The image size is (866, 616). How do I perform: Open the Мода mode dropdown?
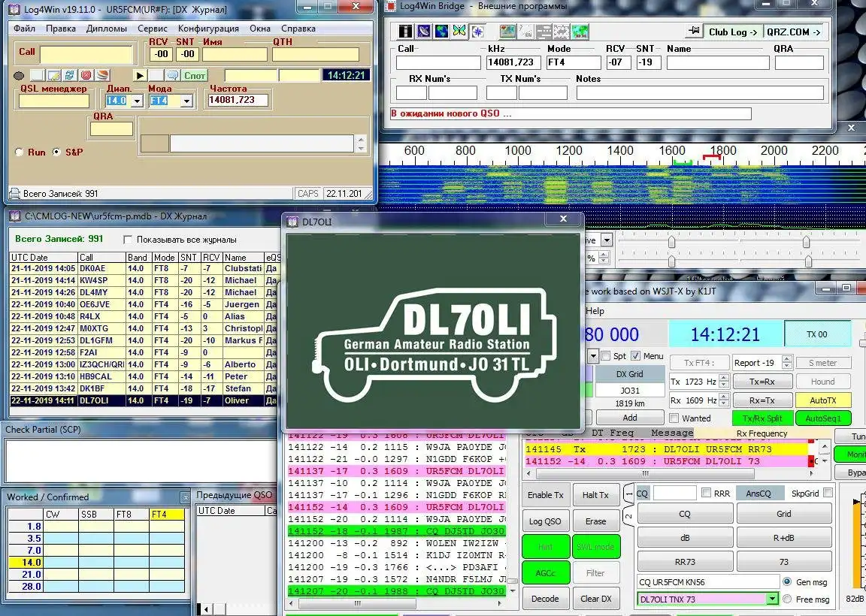(186, 101)
